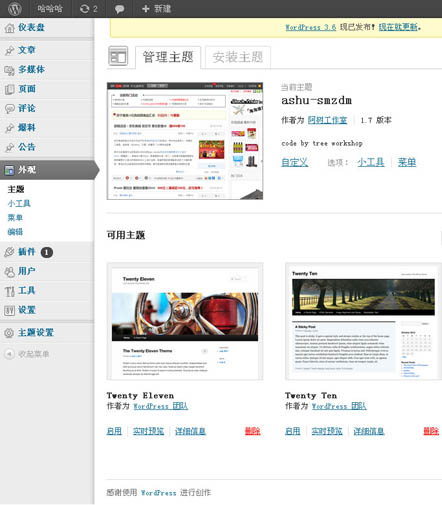Open the 插件 plugins menu
Image resolution: width=442 pixels, height=505 pixels.
tap(27, 252)
